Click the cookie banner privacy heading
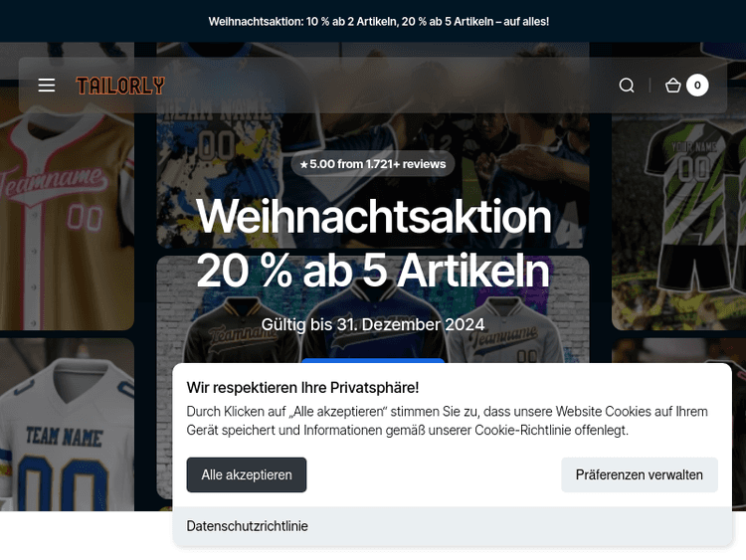The height and width of the screenshot is (560, 746). click(x=302, y=388)
